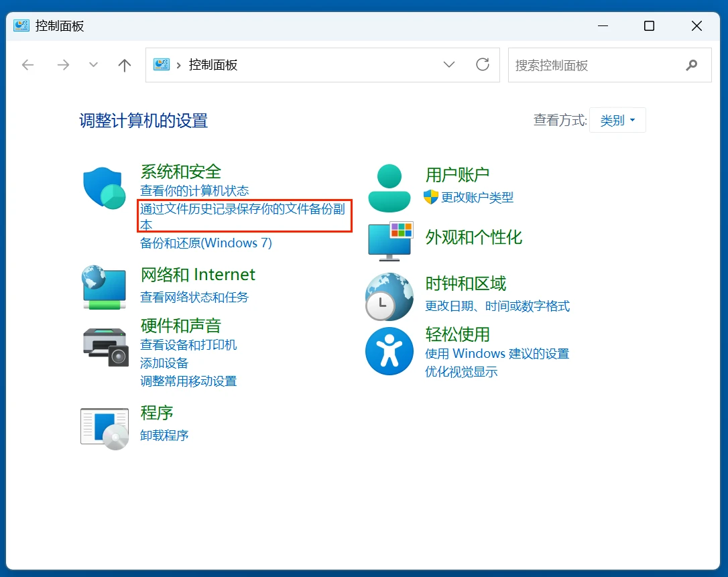Open 用户账户 category

click(457, 174)
